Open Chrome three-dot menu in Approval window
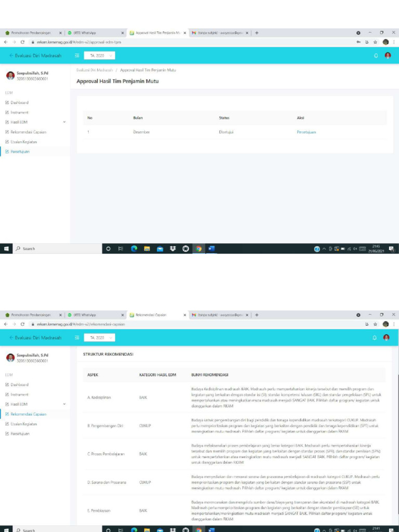 click(394, 42)
